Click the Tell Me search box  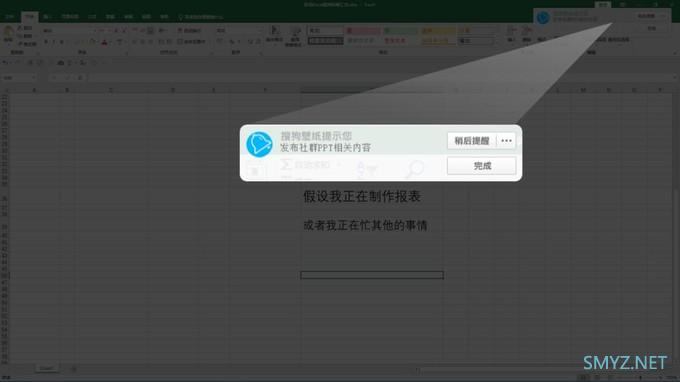201,17
